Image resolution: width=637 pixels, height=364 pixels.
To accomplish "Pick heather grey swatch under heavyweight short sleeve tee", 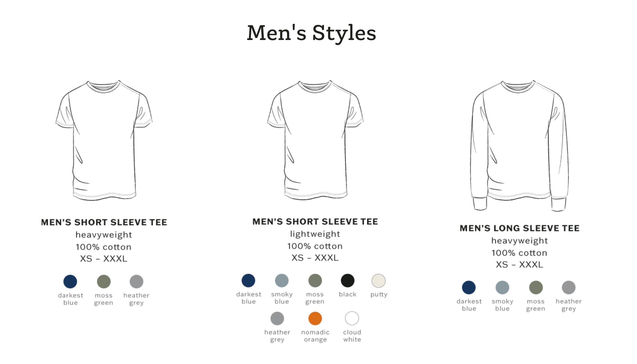I will point(136,281).
